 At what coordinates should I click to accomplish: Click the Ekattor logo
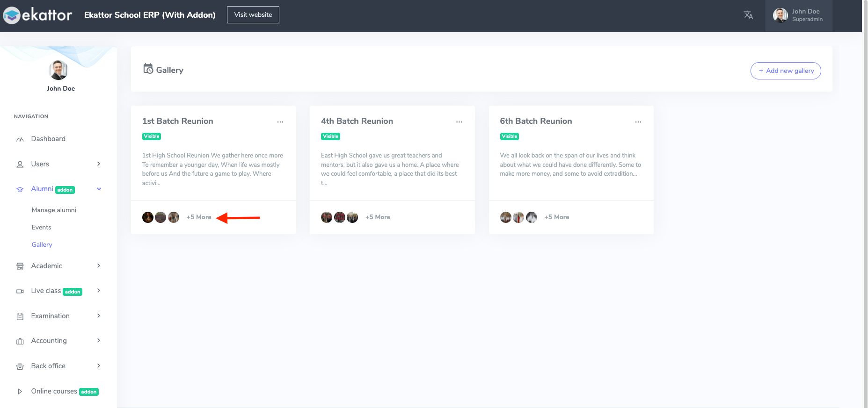click(38, 15)
